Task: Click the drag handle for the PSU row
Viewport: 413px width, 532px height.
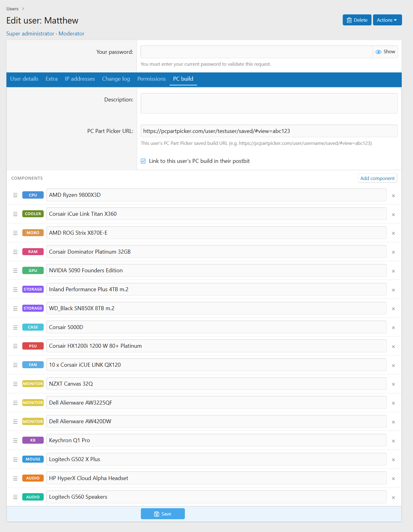Action: 15,346
